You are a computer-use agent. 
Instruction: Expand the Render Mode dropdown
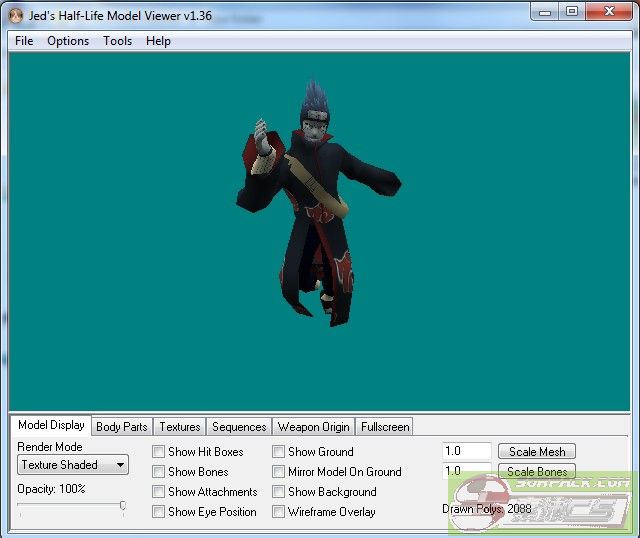point(73,465)
